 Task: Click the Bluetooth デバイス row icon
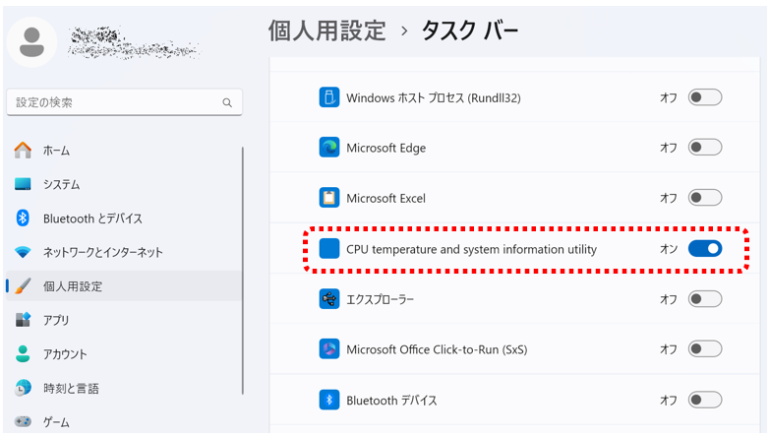click(x=329, y=400)
